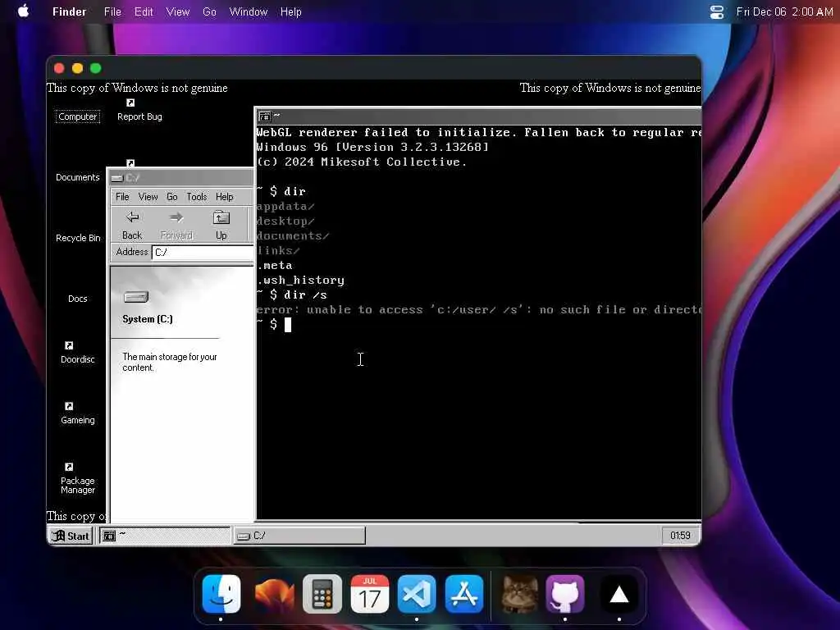
Task: Launch Calculator from the dock
Action: click(322, 594)
